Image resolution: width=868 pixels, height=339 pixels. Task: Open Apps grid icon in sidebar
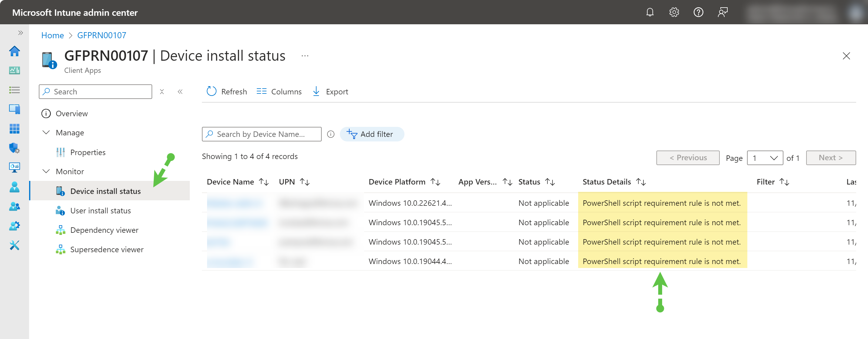pos(15,128)
